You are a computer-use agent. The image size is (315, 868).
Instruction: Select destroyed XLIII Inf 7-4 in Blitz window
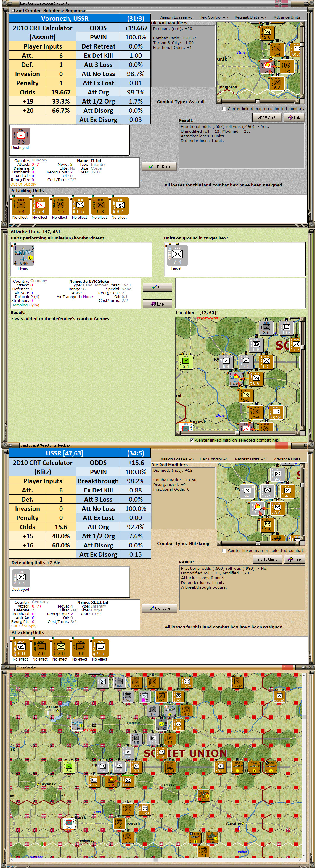[21, 578]
